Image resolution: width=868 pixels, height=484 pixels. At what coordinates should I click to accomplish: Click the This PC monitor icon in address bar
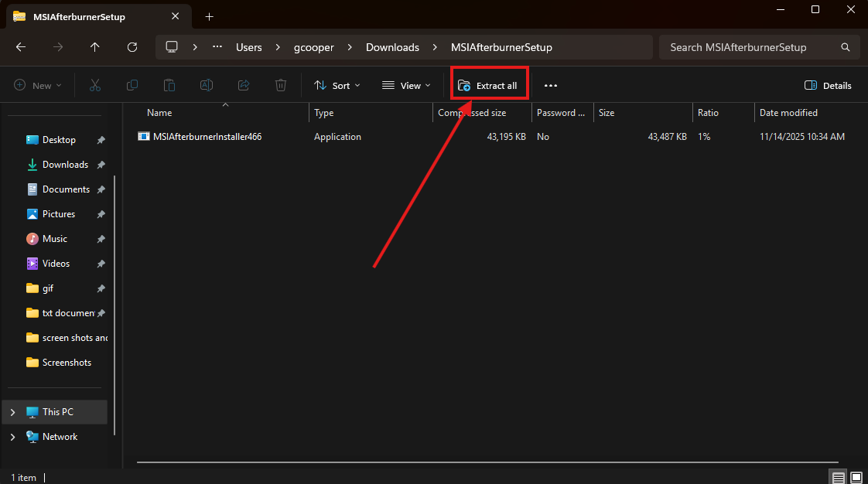pos(172,47)
